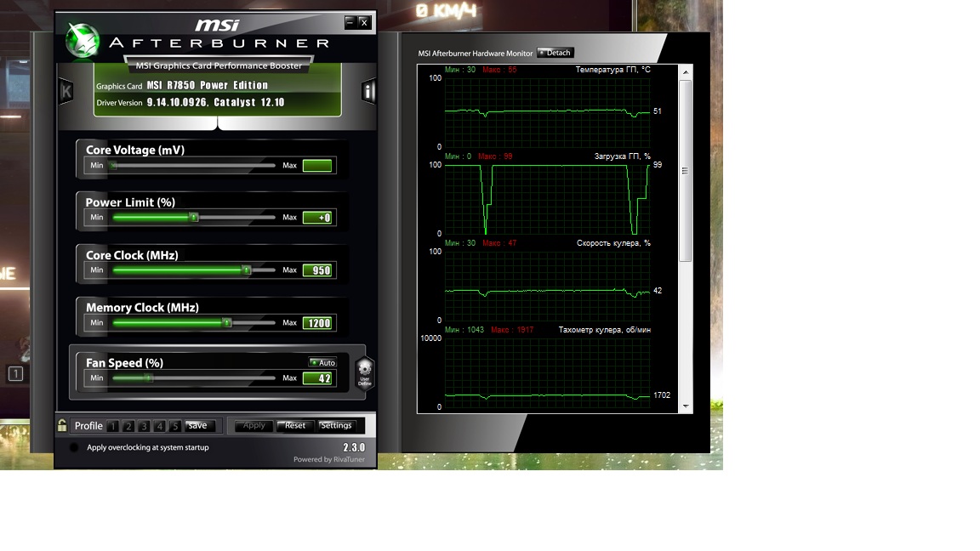Screen dimensions: 980x551
Task: Open the Kombustor K side button
Action: tap(66, 92)
